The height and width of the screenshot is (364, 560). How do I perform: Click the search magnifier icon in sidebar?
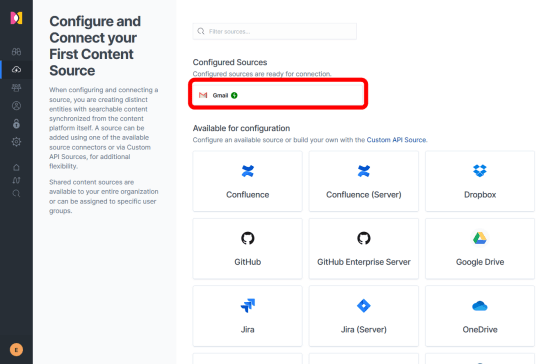[x=16, y=193]
